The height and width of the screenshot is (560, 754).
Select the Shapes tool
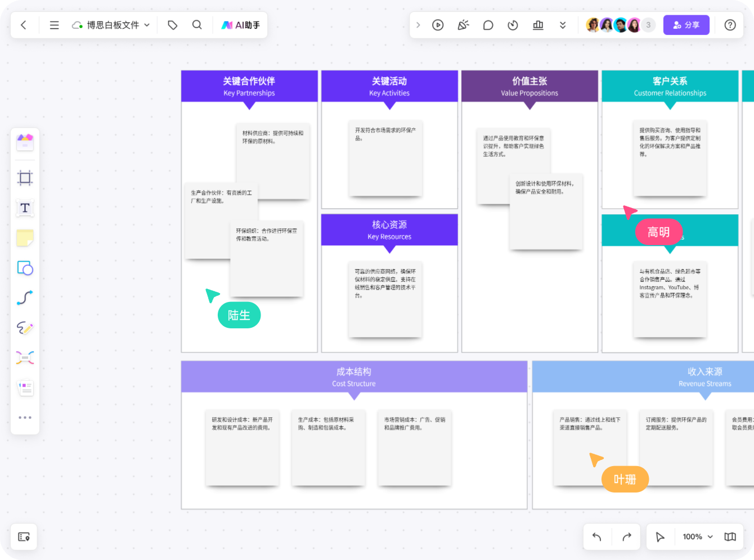[25, 268]
